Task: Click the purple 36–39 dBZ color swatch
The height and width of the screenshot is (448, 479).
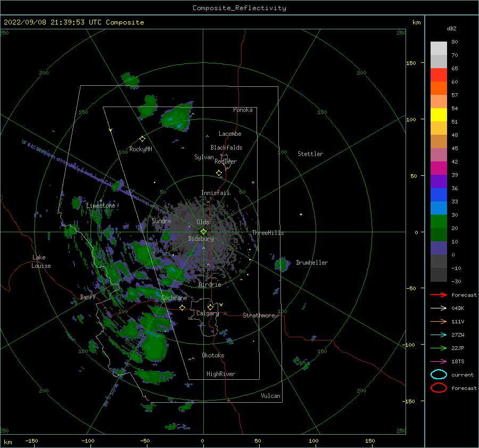Action: 439,181
